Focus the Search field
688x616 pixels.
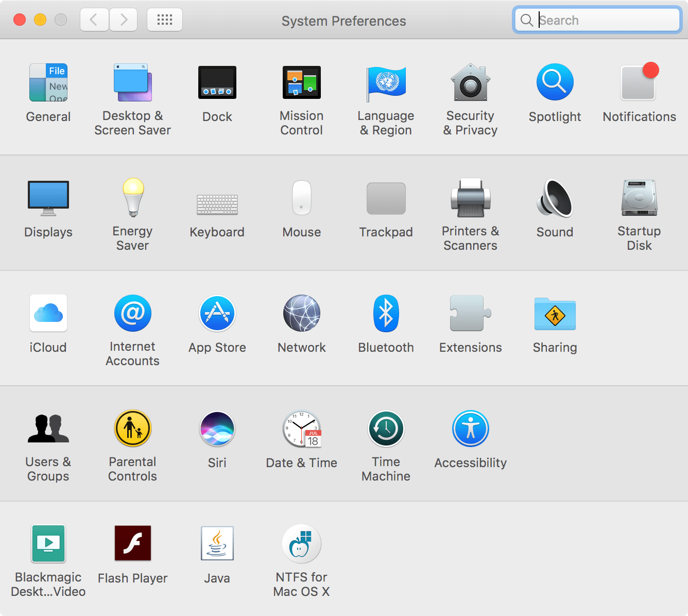point(597,20)
